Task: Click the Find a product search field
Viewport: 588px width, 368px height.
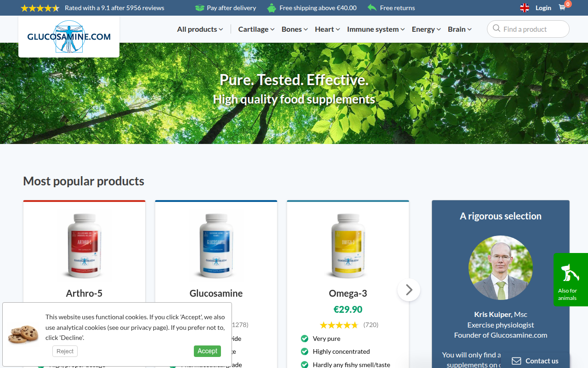Action: tap(528, 29)
